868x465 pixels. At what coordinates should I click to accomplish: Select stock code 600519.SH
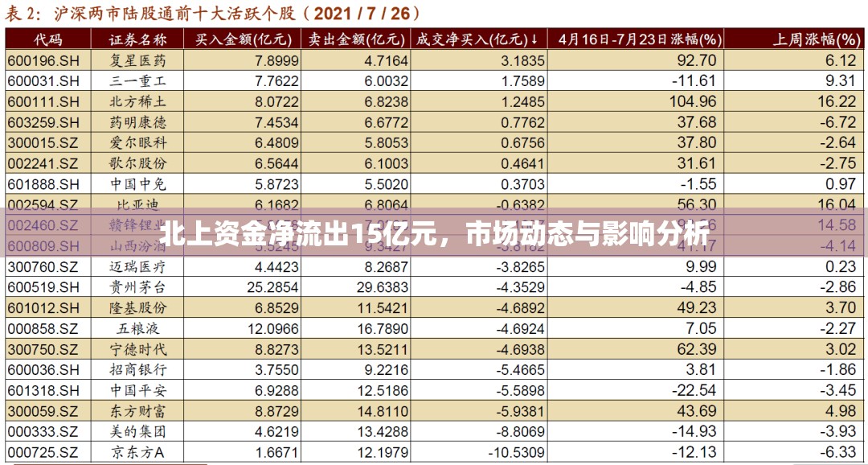pyautogui.click(x=43, y=287)
